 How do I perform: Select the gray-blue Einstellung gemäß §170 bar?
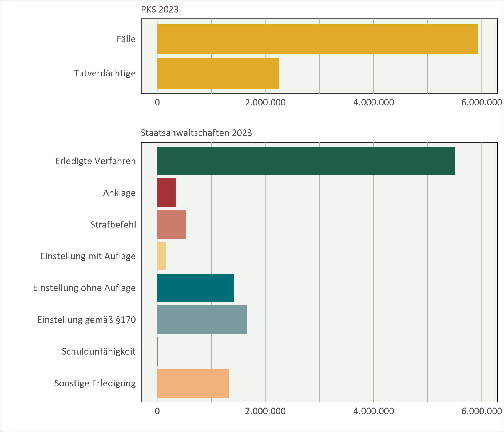pyautogui.click(x=202, y=320)
